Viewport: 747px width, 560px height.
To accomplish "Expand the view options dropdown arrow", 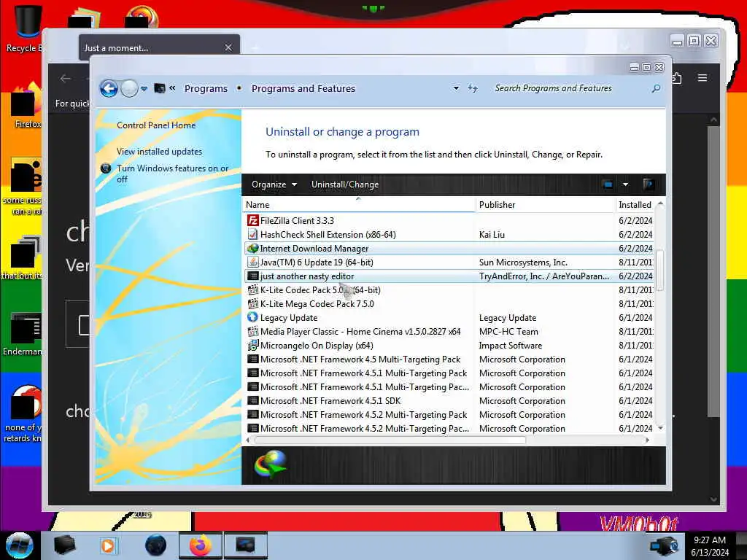I will pyautogui.click(x=625, y=184).
